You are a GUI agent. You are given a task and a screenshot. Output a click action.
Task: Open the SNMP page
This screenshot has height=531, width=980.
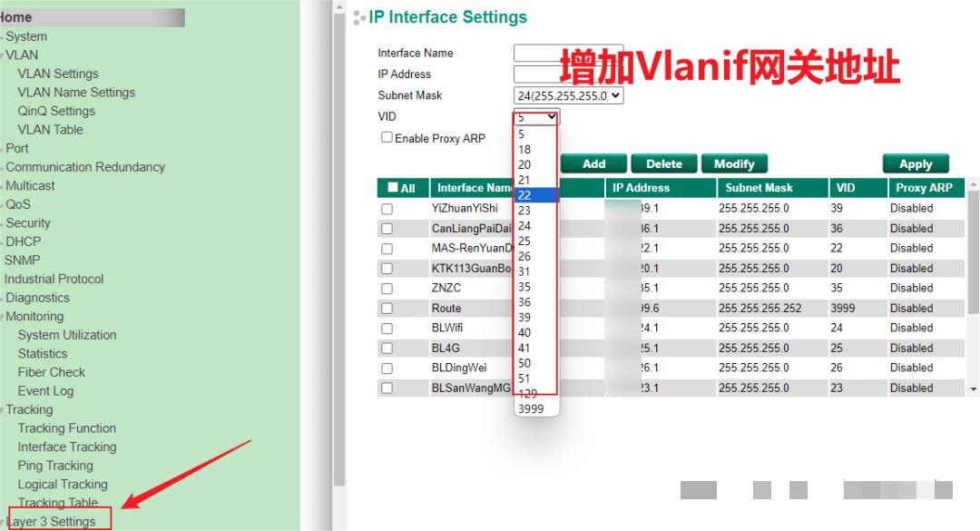coord(22,261)
